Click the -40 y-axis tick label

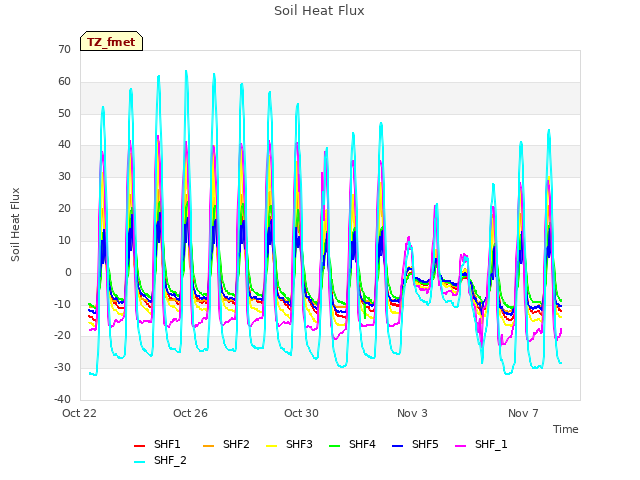tap(62, 400)
